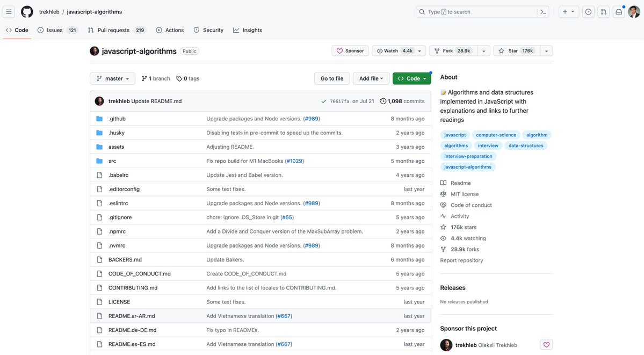Switch to the Pull requests tab

(118, 30)
